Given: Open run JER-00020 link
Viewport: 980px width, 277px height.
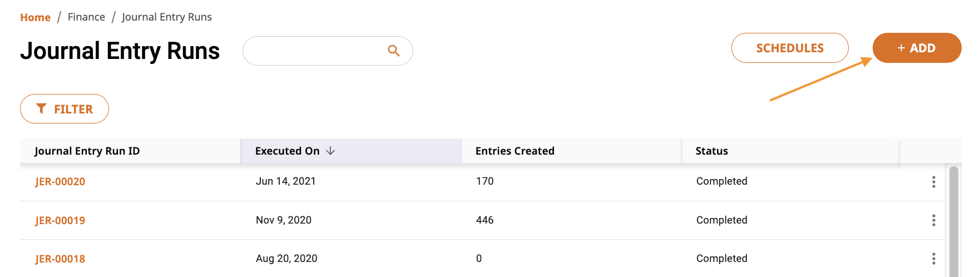Looking at the screenshot, I should coord(60,182).
